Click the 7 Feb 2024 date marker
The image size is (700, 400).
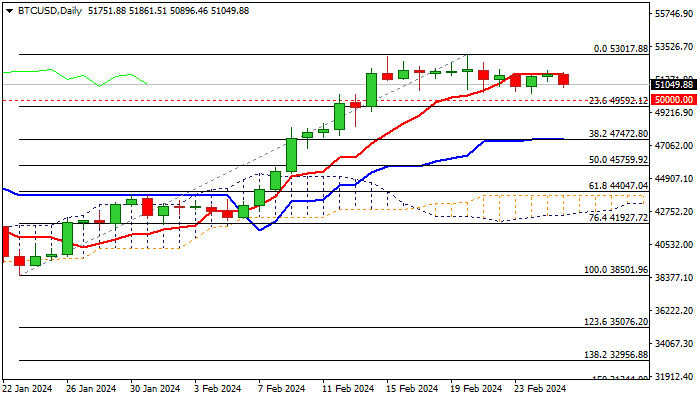(x=281, y=388)
